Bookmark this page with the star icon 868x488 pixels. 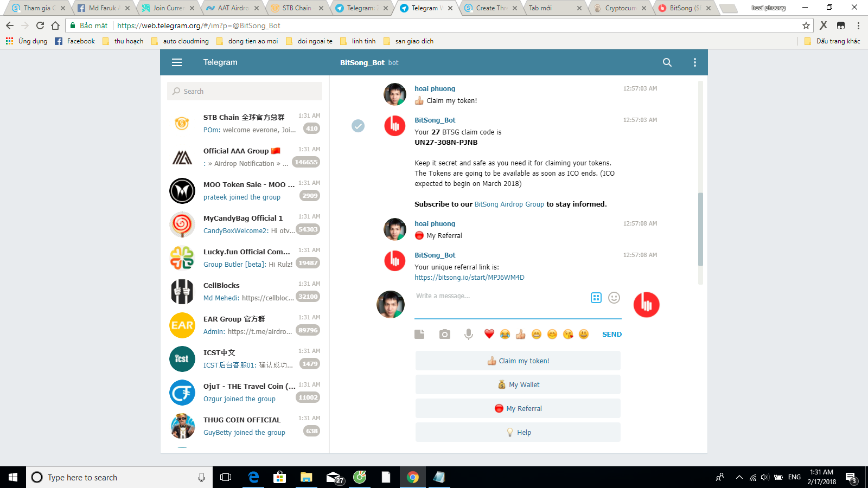click(806, 25)
